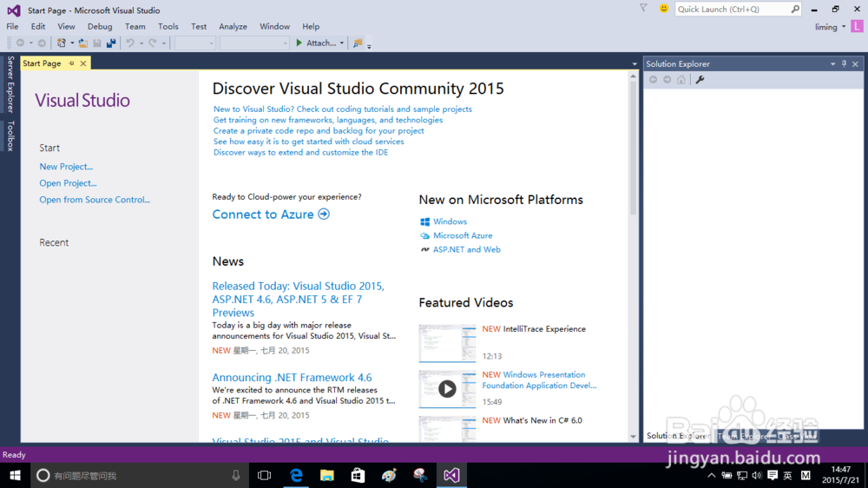
Task: Click the Save toolbar icon
Action: (x=97, y=43)
